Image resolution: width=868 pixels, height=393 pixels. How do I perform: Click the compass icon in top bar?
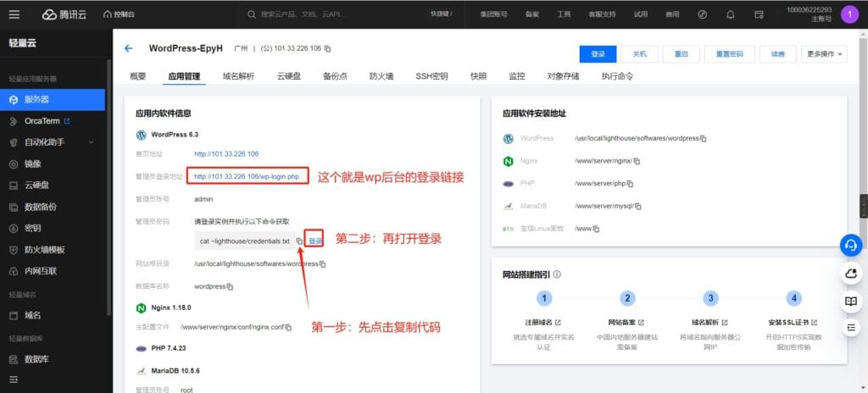pyautogui.click(x=703, y=14)
